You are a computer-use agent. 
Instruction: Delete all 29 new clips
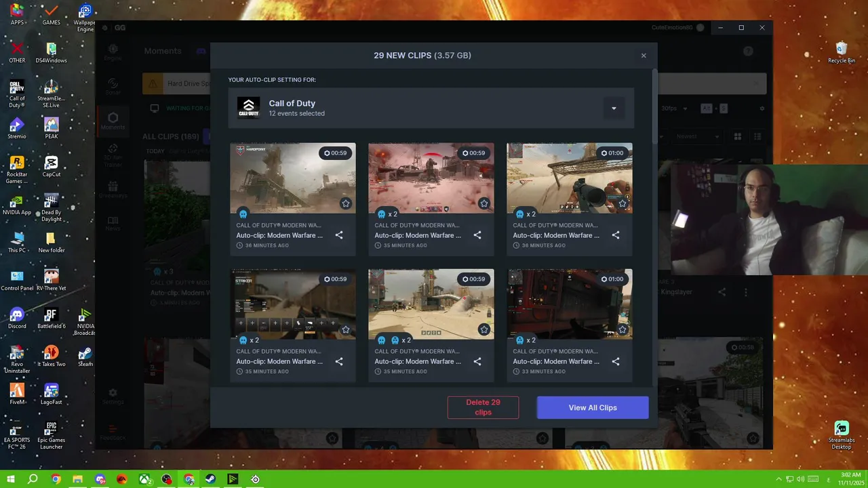(483, 407)
